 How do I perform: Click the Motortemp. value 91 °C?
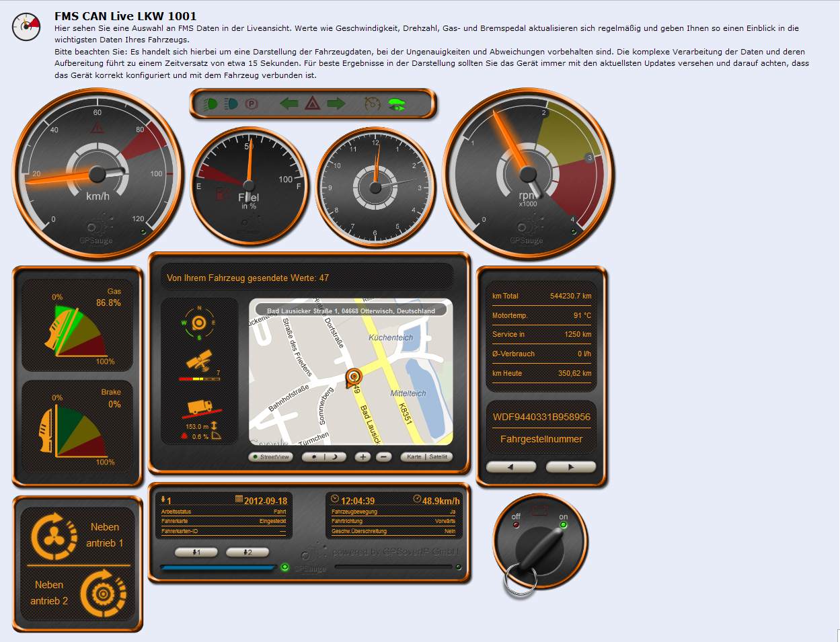tap(582, 315)
